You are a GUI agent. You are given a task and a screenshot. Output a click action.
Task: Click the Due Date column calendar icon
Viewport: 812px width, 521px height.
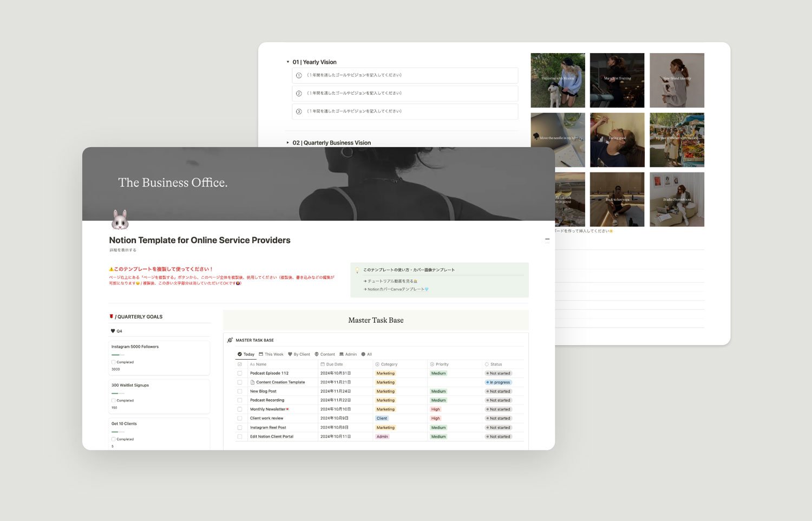click(323, 364)
